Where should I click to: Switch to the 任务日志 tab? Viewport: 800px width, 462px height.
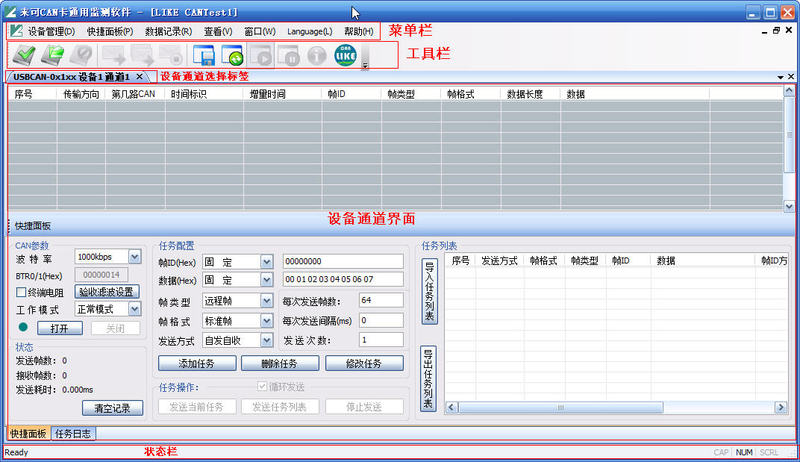(73, 434)
